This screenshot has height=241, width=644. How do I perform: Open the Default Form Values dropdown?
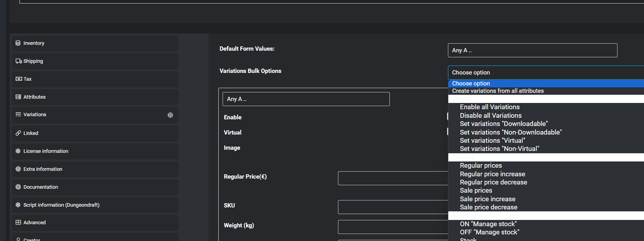point(532,50)
